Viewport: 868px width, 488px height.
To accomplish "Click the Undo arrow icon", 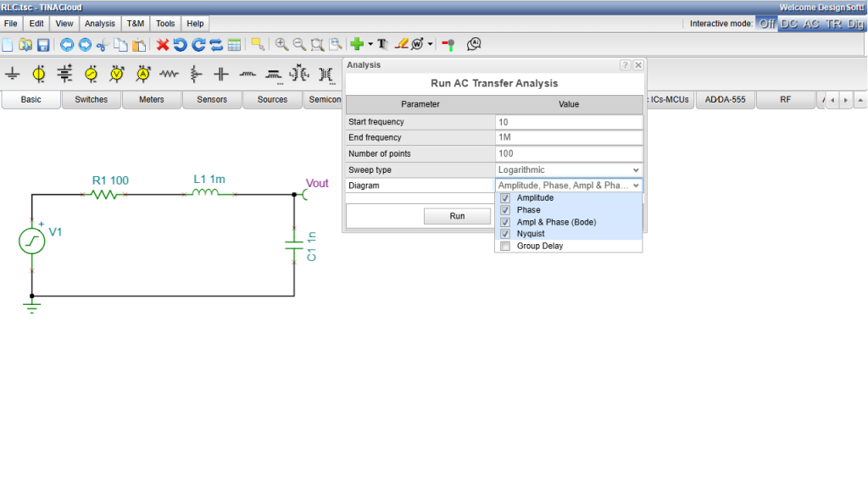I will click(180, 45).
